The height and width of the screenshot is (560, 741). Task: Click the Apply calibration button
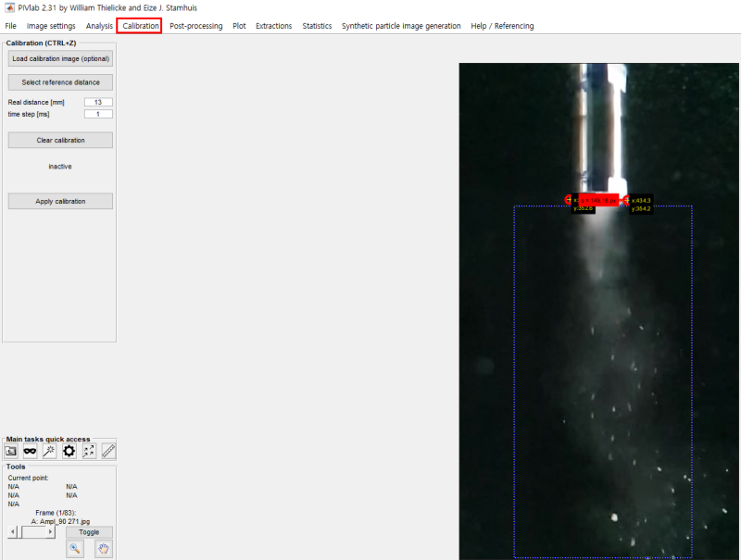click(x=60, y=201)
